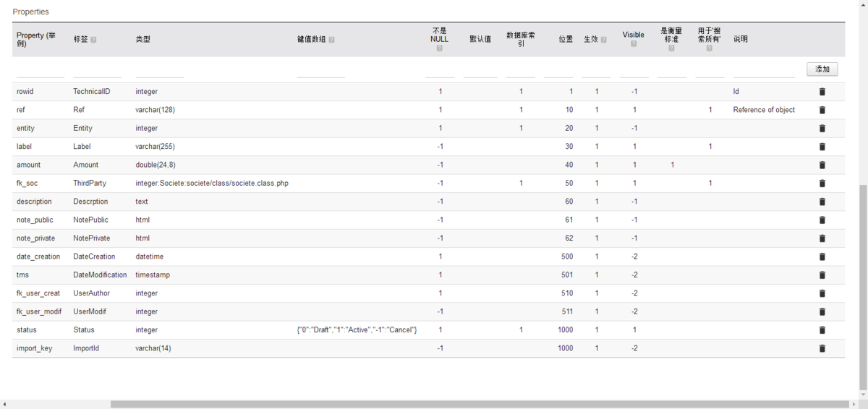868x409 pixels.
Task: Delete the label property row
Action: click(x=822, y=147)
